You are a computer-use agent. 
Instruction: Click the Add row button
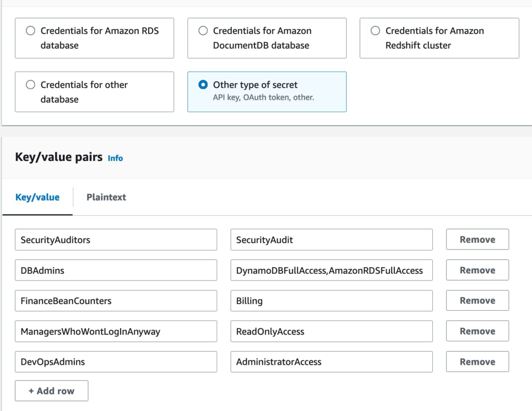point(51,391)
